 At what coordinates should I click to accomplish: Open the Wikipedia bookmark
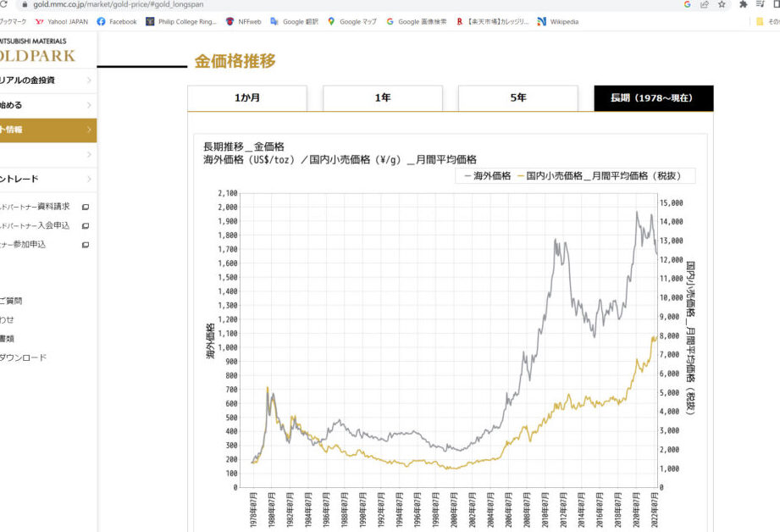[558, 22]
